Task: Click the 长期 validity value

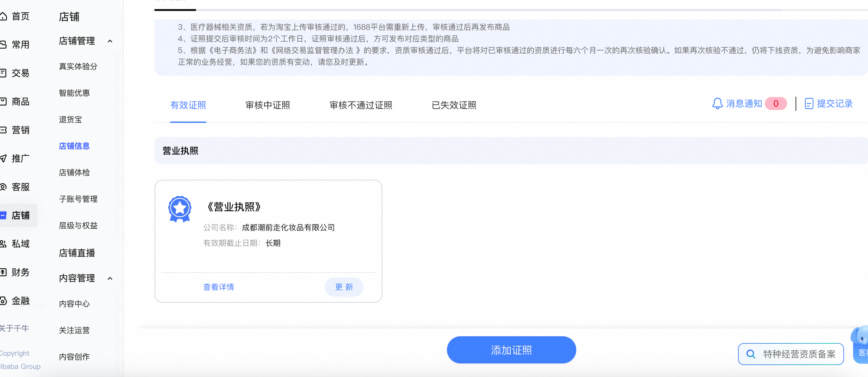Action: [x=273, y=243]
